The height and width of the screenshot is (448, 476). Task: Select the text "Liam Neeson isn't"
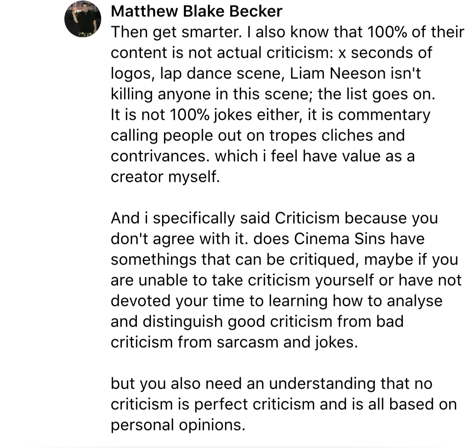coord(355,73)
